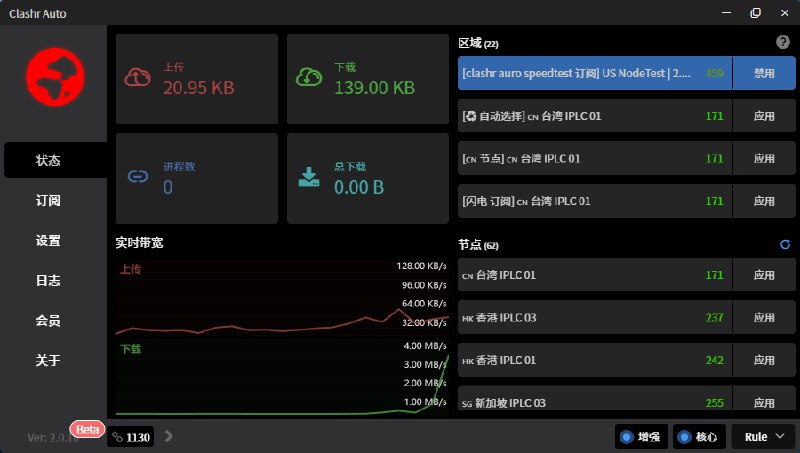Click the 区域 (22) heading
800x453 pixels.
pyautogui.click(x=478, y=43)
